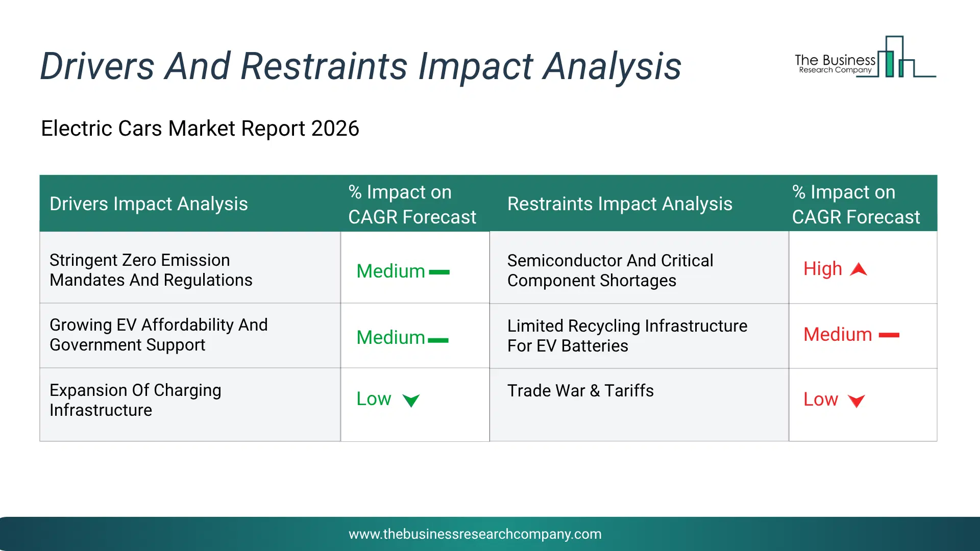
Task: Click the Restraints Impact Analysis header
Action: coord(620,204)
